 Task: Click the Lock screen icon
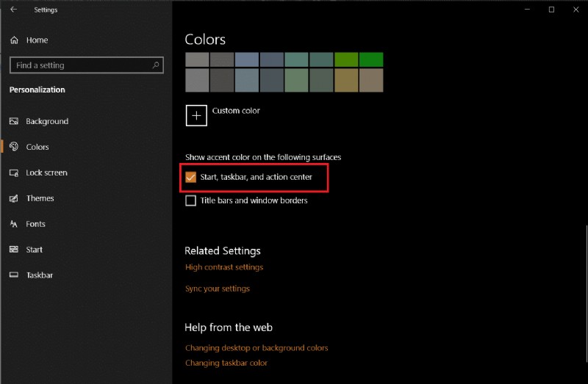(14, 173)
